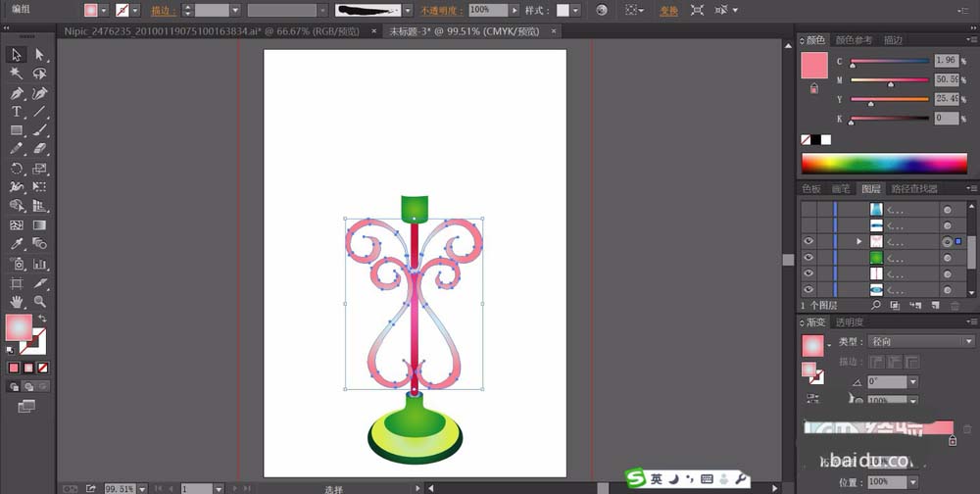The width and height of the screenshot is (980, 494).
Task: Select the Direct Selection tool
Action: click(39, 55)
